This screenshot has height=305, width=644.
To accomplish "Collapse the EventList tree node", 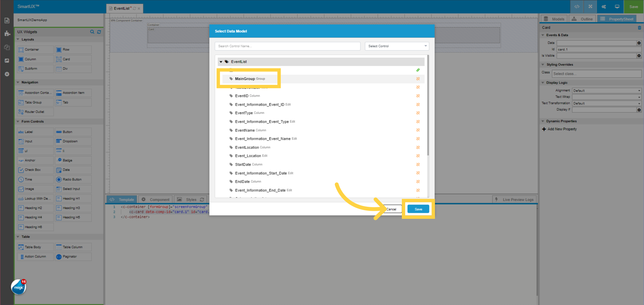I will [221, 62].
